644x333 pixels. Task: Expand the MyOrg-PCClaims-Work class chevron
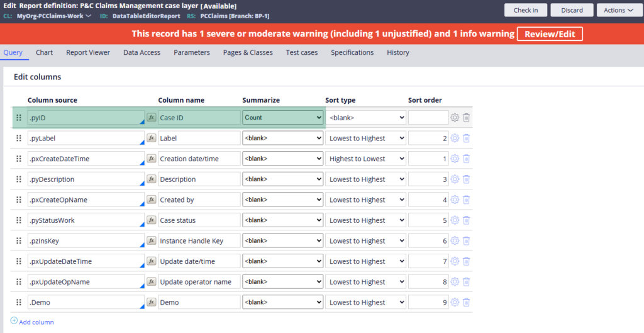point(88,16)
